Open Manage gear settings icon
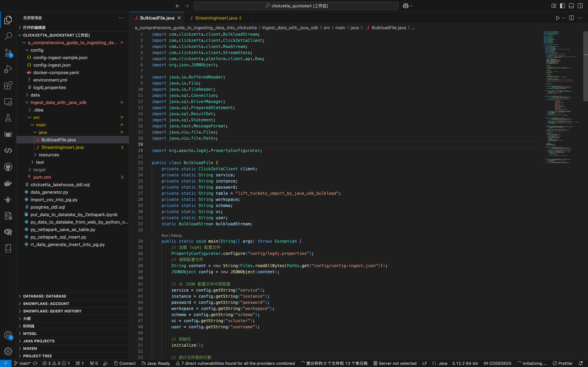Image resolution: width=588 pixels, height=367 pixels. [8, 351]
